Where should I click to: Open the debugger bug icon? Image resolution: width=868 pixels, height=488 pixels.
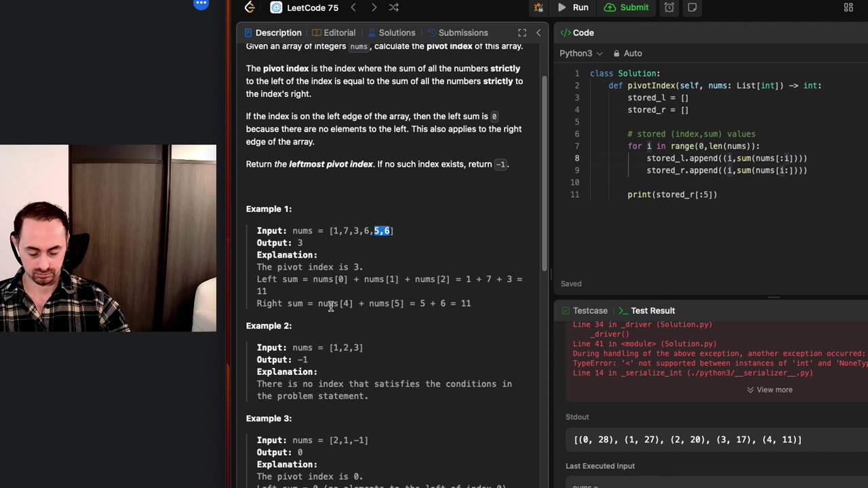click(x=538, y=7)
